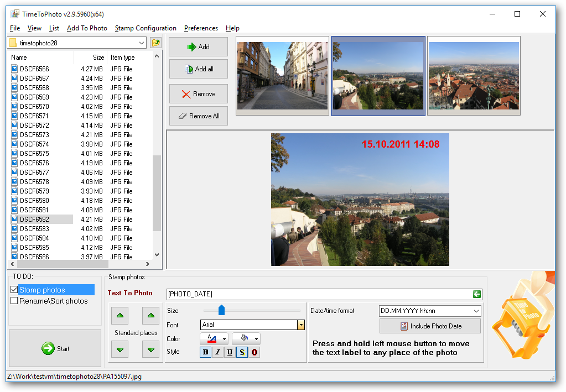
Task: Open the Stamp Configuration menu
Action: pos(146,28)
